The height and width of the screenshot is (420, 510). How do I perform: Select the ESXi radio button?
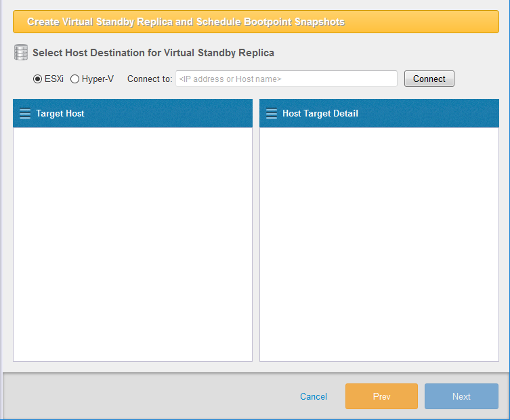[x=37, y=79]
